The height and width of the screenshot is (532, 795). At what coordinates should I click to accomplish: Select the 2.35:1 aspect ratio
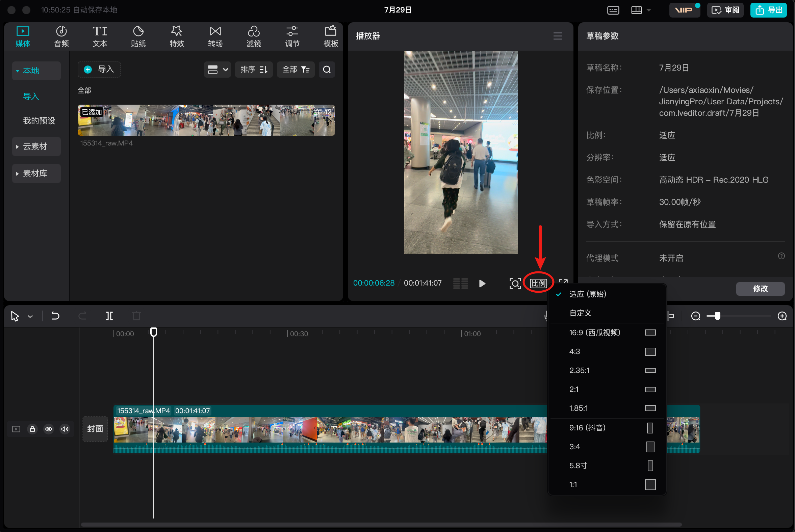[x=607, y=370]
